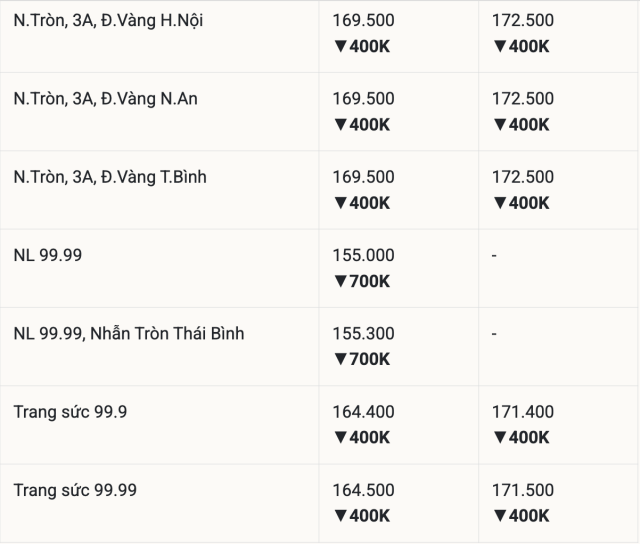Click the ▼400K indicator under 164.400
This screenshot has width=640, height=544.
(362, 438)
